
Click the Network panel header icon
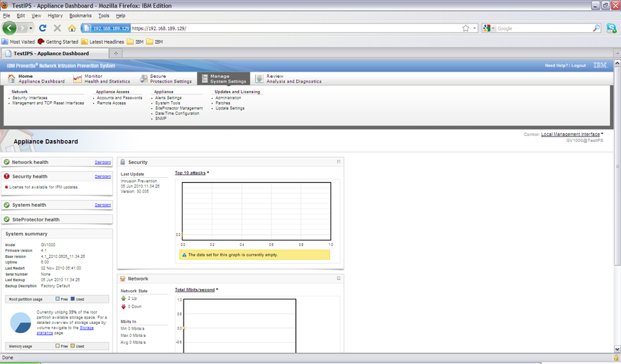(123, 279)
